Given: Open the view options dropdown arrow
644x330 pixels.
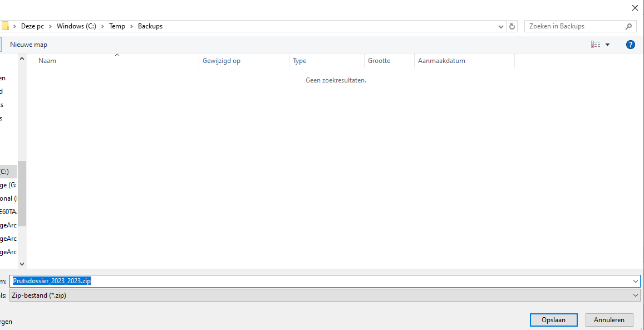Looking at the screenshot, I should point(607,45).
